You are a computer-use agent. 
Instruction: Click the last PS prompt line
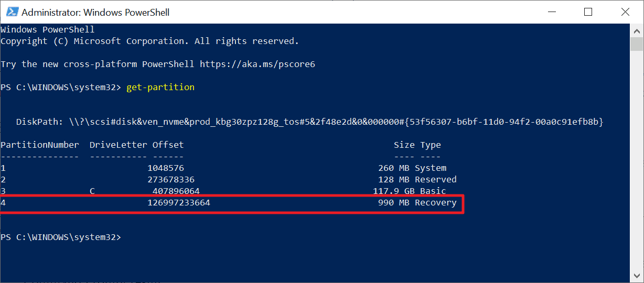click(61, 237)
